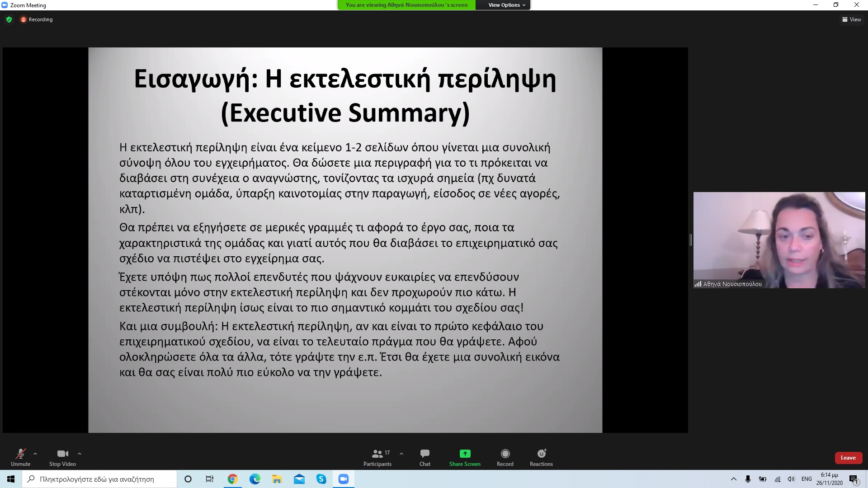Click the Zoom icon in the taskbar
This screenshot has height=488, width=868.
[344, 479]
